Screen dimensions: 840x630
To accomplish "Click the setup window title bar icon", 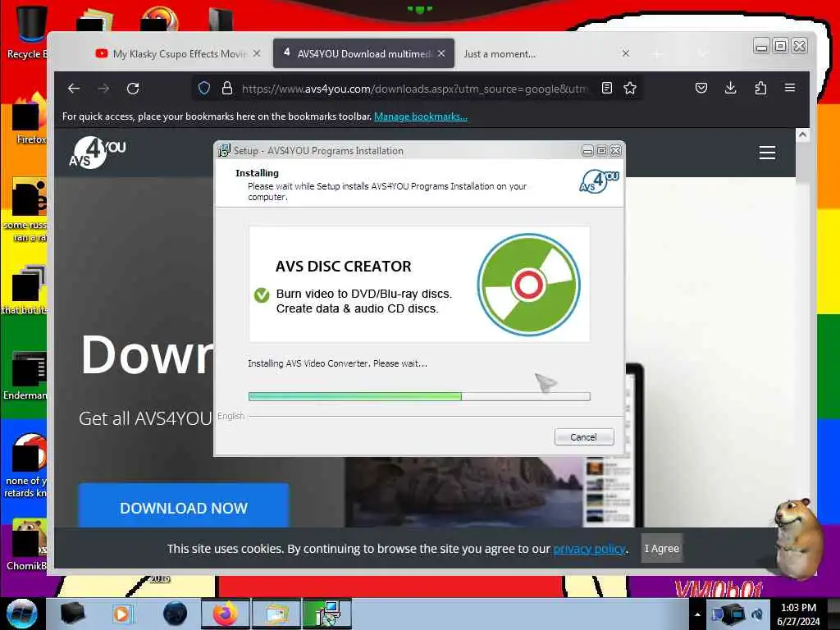I will (x=224, y=151).
